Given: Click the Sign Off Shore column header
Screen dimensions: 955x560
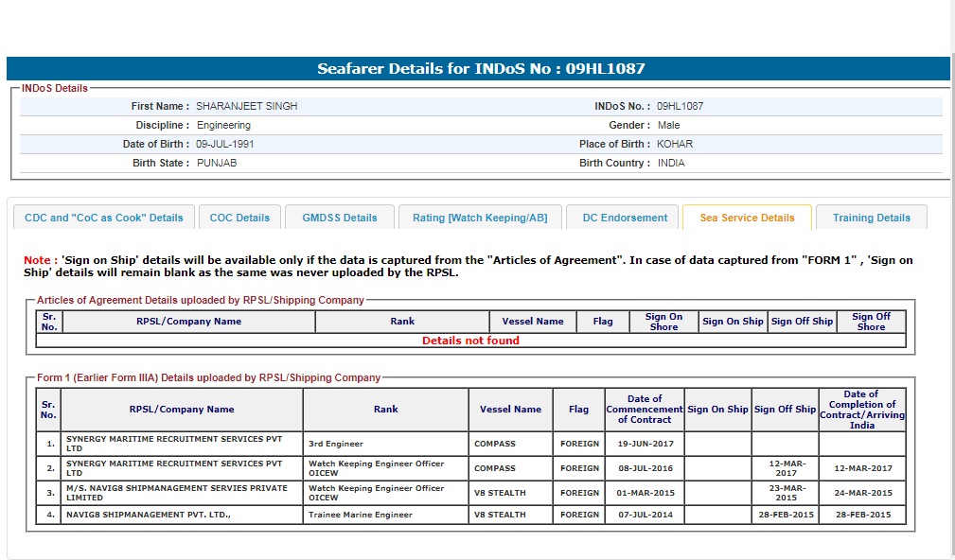Looking at the screenshot, I should [x=870, y=322].
